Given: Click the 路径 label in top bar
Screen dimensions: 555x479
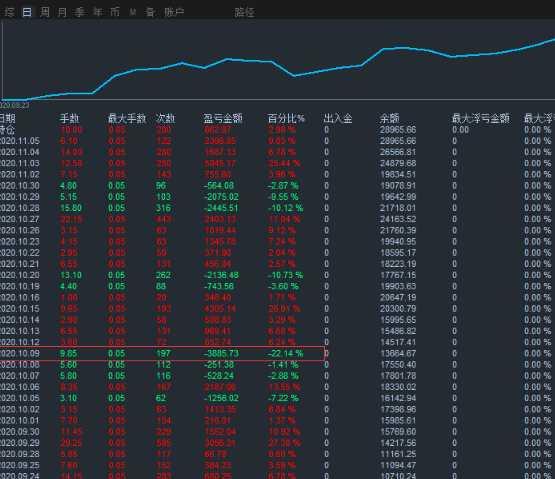Looking at the screenshot, I should tap(244, 12).
